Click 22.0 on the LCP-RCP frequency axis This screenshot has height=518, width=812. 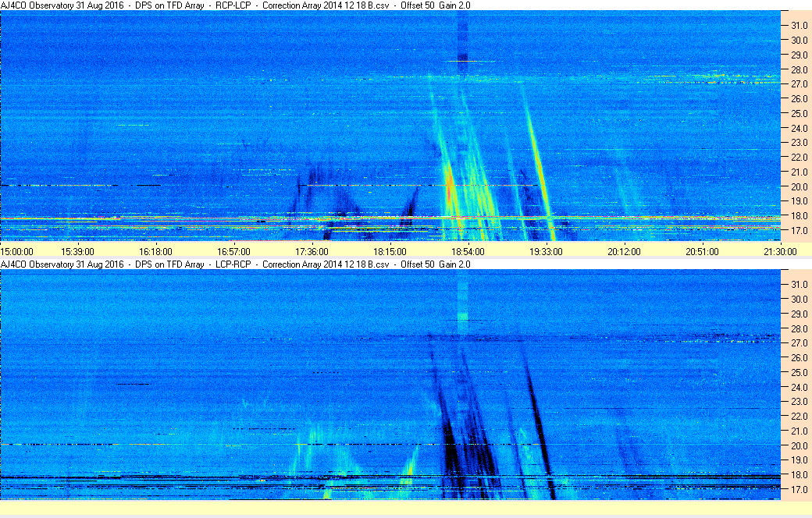(799, 417)
